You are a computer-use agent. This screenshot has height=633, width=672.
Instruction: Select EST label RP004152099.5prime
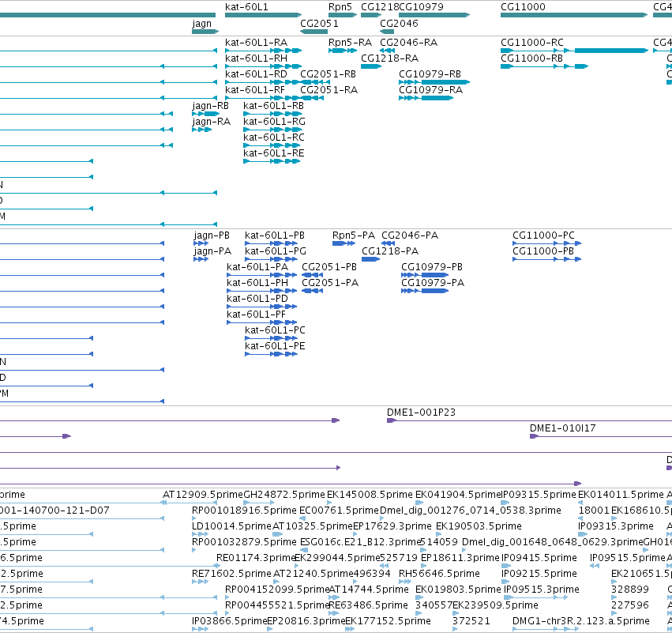point(277,590)
